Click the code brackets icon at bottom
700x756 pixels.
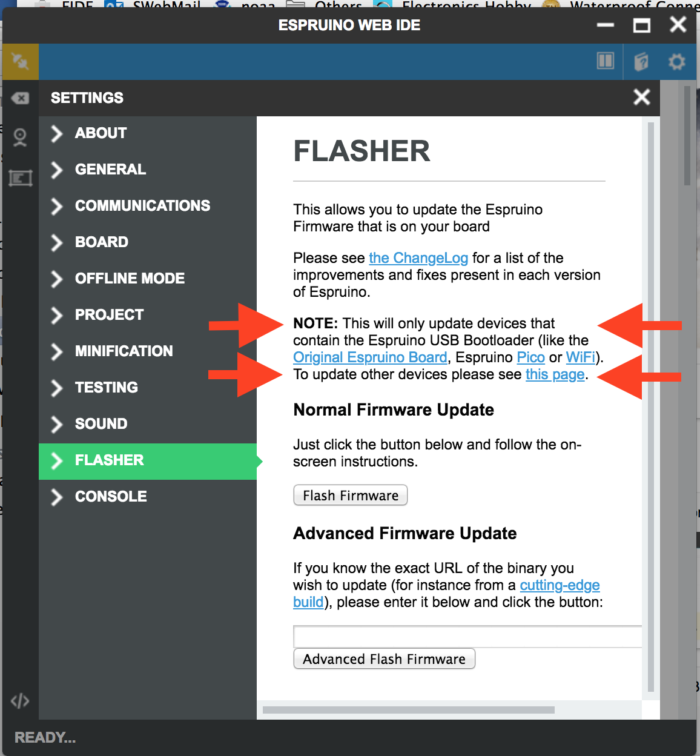(20, 701)
